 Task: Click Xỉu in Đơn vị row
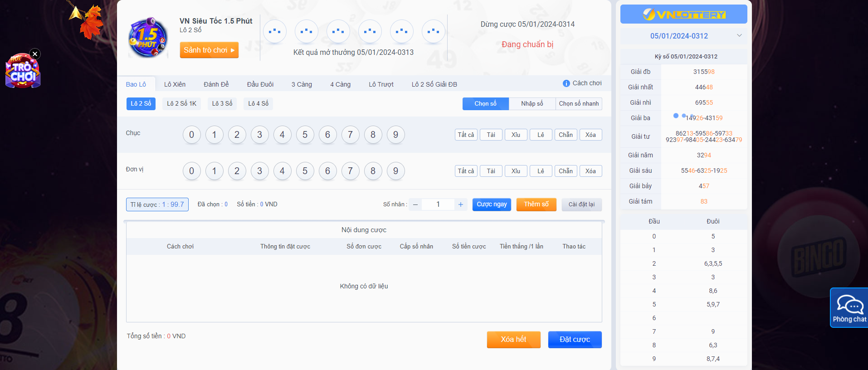pyautogui.click(x=516, y=171)
